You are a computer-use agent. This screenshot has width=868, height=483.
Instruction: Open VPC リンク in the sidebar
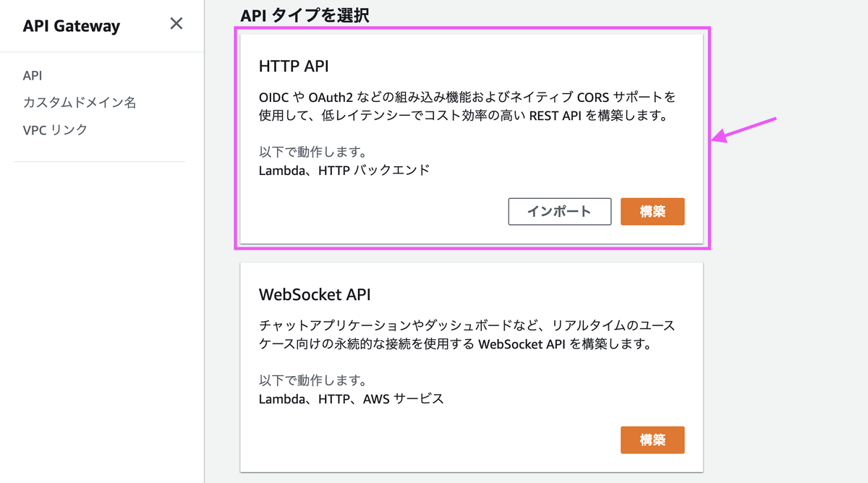[x=55, y=130]
